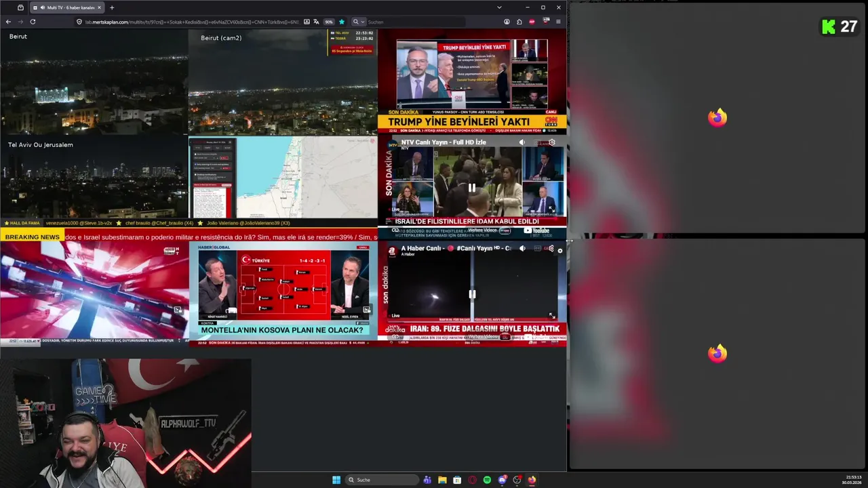868x488 pixels.
Task: Open the Windows Start menu
Action: (336, 480)
